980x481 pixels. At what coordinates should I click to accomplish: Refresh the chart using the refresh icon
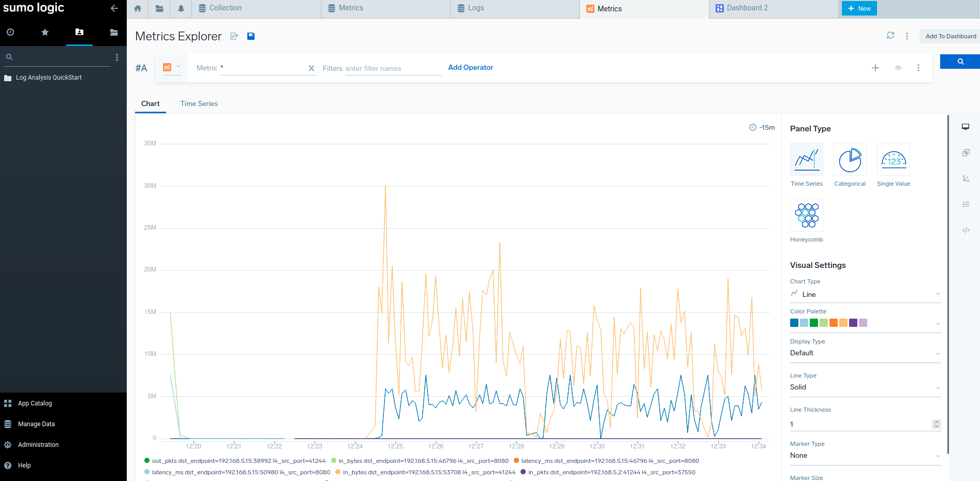click(x=890, y=36)
